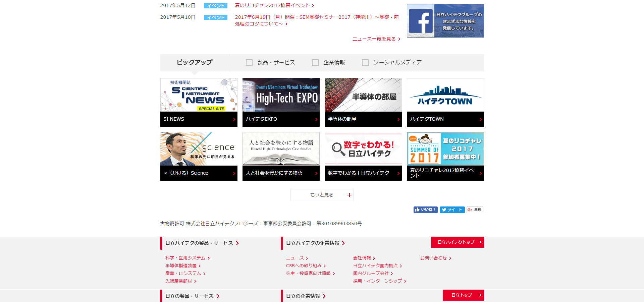Expand more pickups with もっと見る
The image size is (644, 302).
pos(321,195)
